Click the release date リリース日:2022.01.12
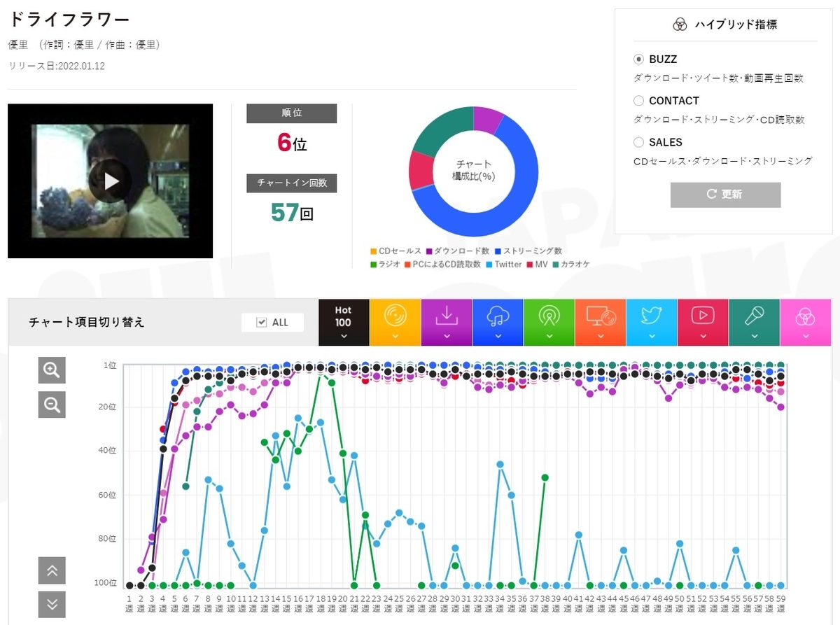The image size is (840, 625). pyautogui.click(x=57, y=66)
